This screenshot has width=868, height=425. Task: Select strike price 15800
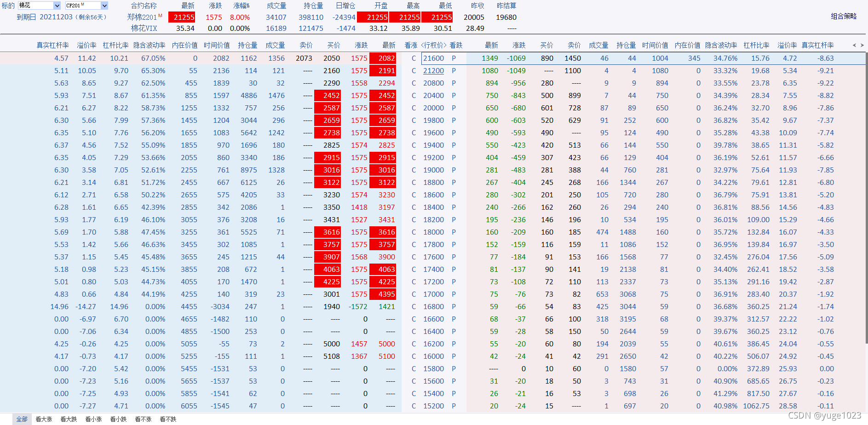434,369
